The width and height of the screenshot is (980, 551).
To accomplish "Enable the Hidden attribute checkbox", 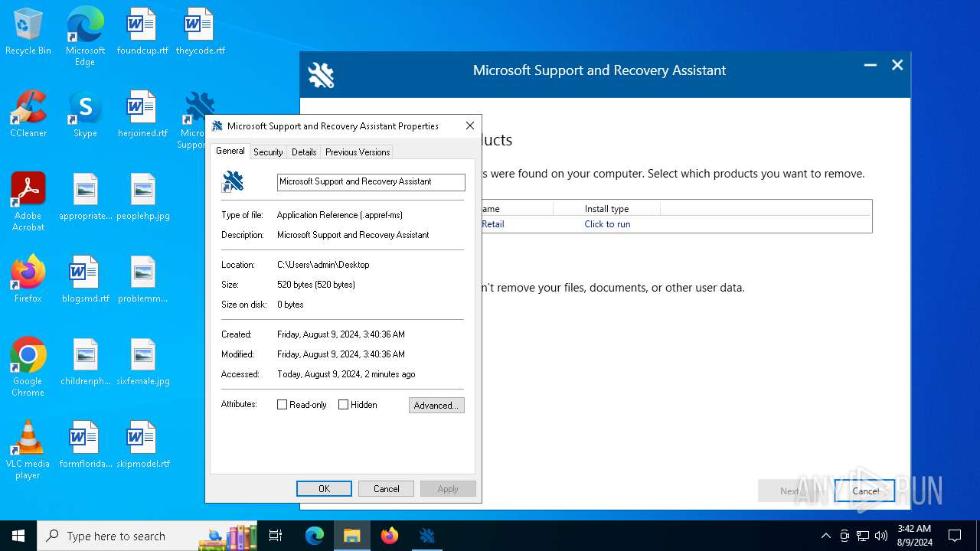I will coord(343,405).
